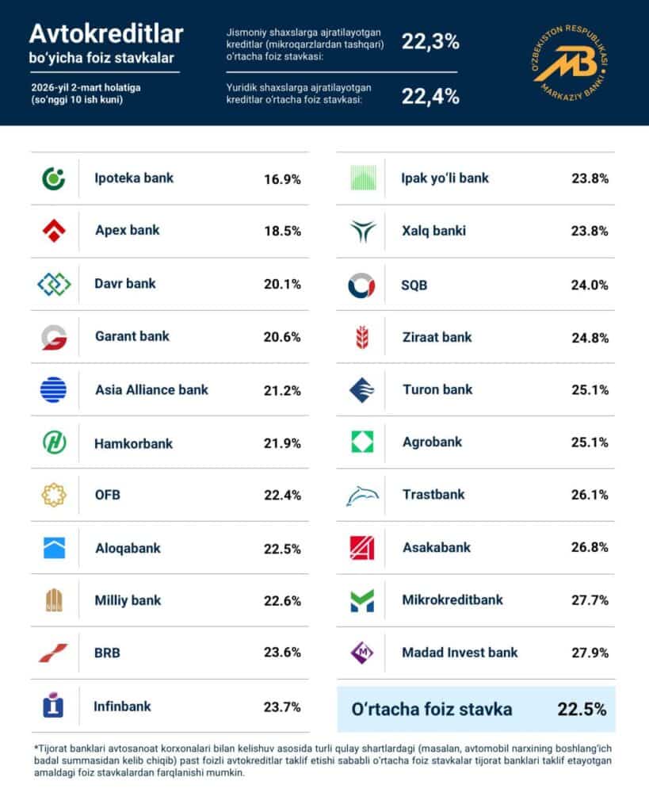Click the Garant bank logo icon

click(x=53, y=336)
